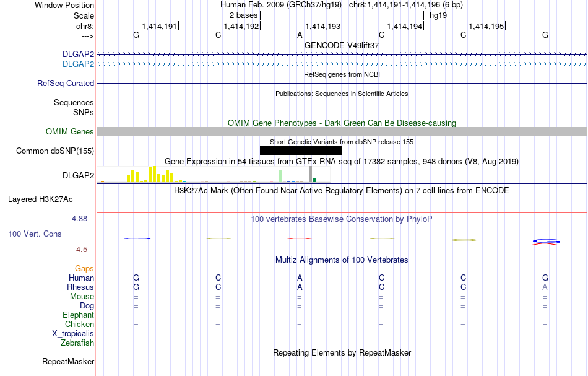Open the Layered H3K27Ac track label
Screen dimensions: 588x376
40,199
